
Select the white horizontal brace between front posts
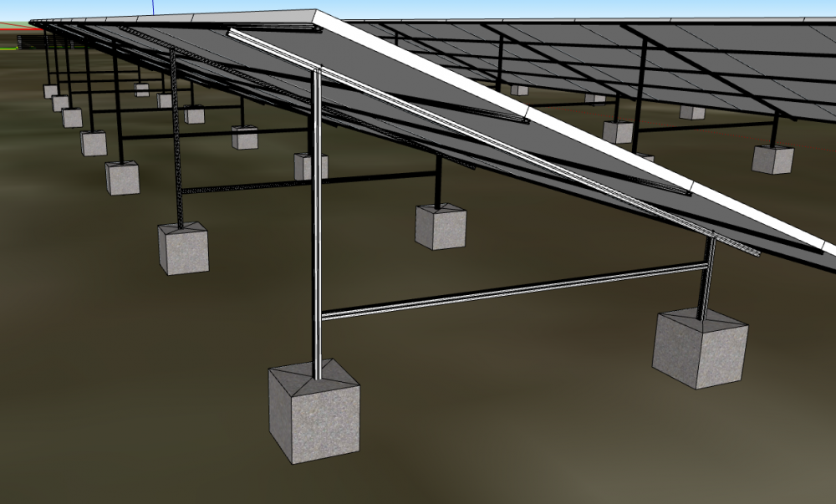(x=514, y=291)
